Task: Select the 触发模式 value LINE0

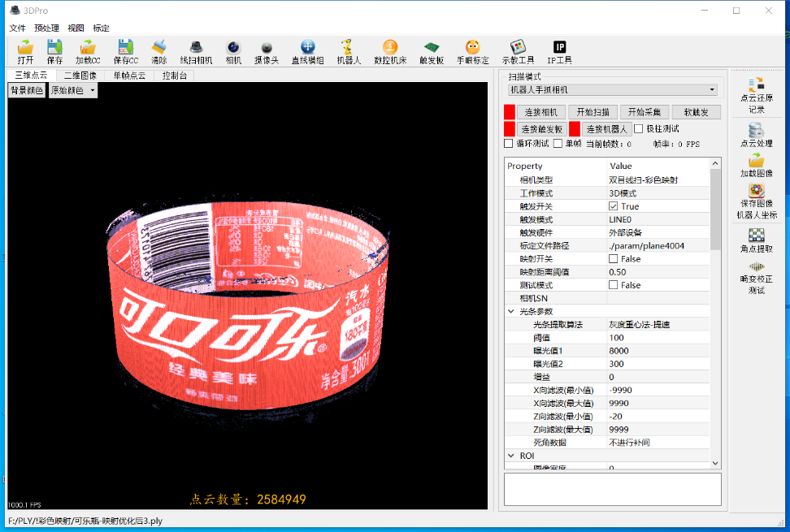Action: [620, 219]
